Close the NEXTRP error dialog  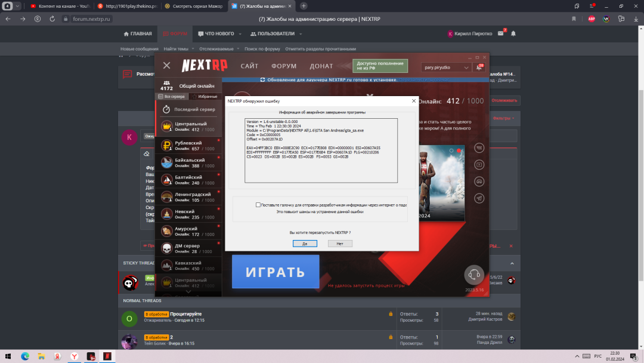pos(414,101)
